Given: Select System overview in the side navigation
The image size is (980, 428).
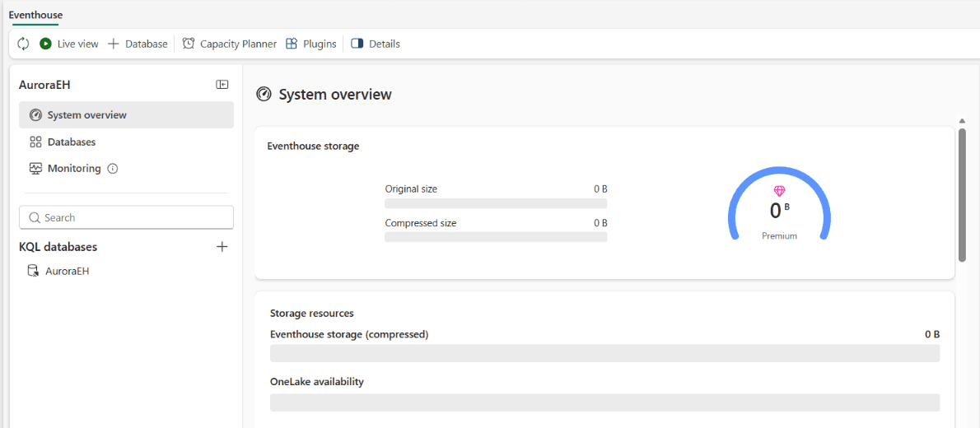Looking at the screenshot, I should coord(126,115).
